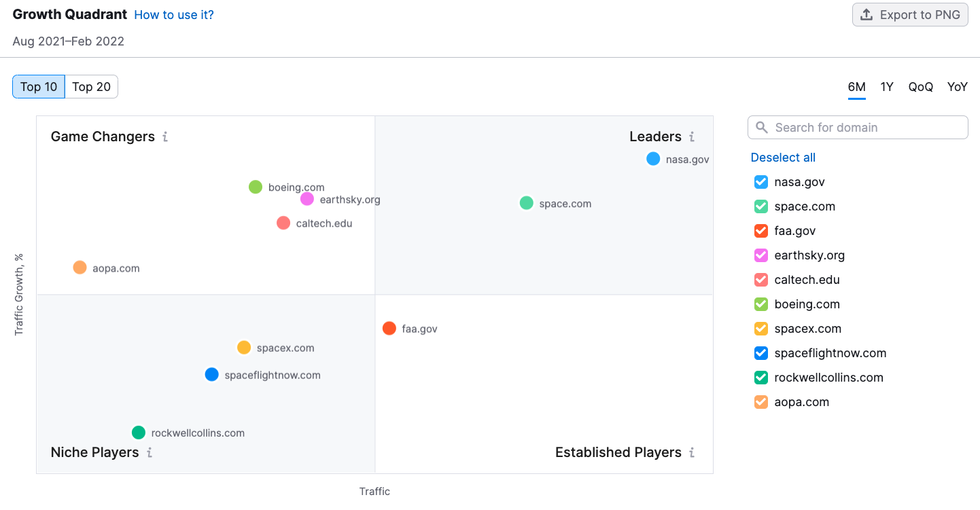
Task: Click the nasa.gov data point on chart
Action: (x=653, y=159)
